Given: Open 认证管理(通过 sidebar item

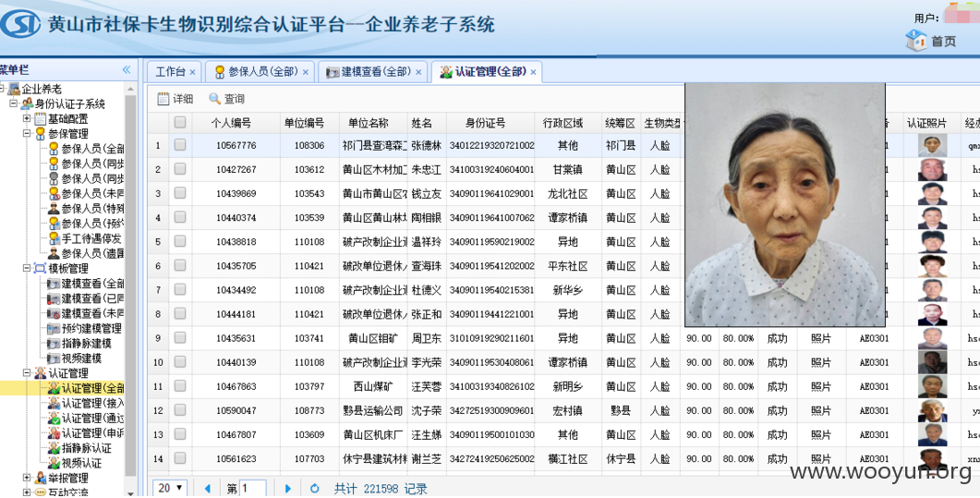Looking at the screenshot, I should (x=86, y=419).
